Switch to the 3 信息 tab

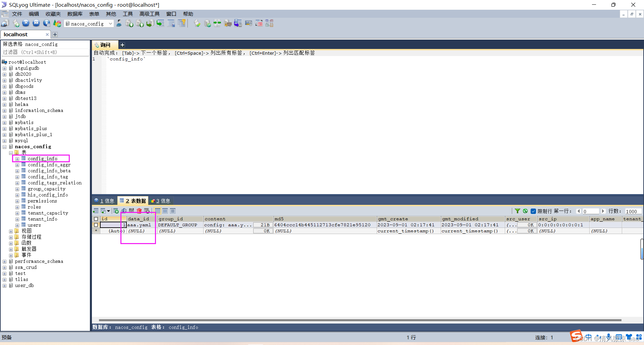pyautogui.click(x=161, y=201)
